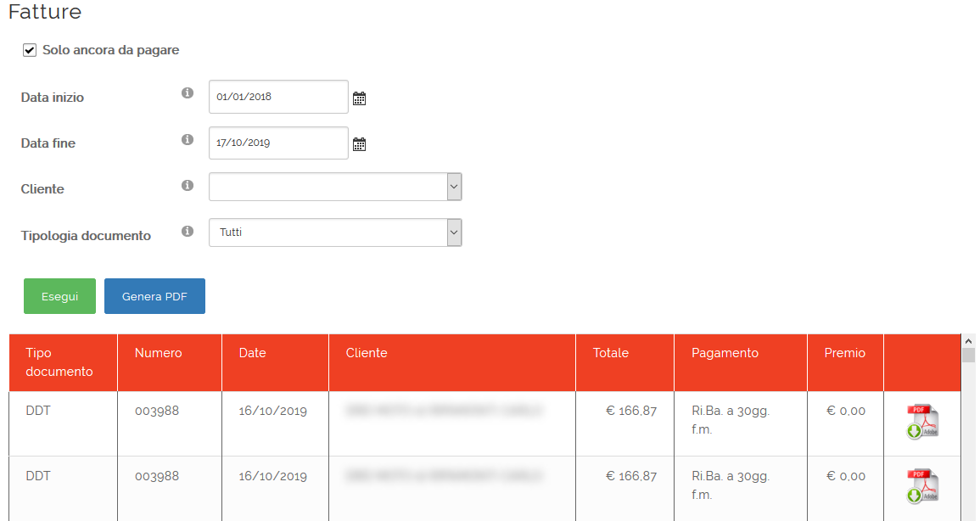Click the table scrollbar up arrow
Image resolution: width=980 pixels, height=521 pixels.
pyautogui.click(x=968, y=340)
